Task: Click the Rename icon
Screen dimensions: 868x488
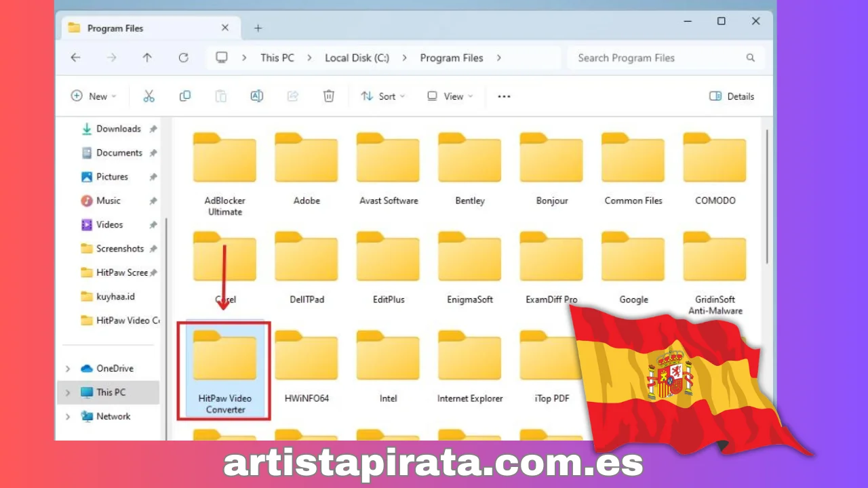Action: point(257,96)
